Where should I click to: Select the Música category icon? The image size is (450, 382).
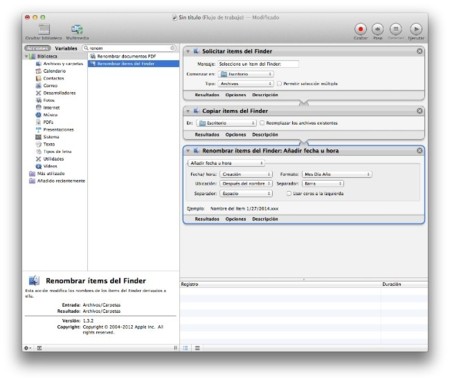38,115
